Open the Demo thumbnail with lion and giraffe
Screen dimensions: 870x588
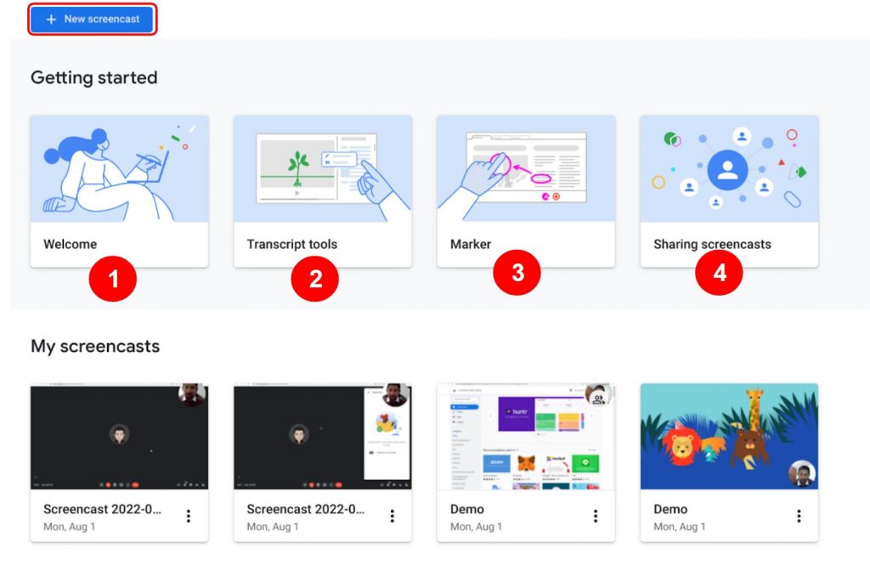(x=729, y=436)
